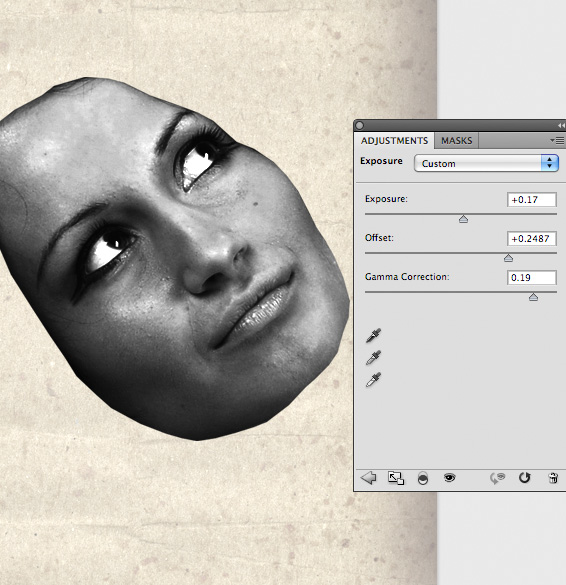
Task: Select the gray point eyedropper
Action: 373,358
